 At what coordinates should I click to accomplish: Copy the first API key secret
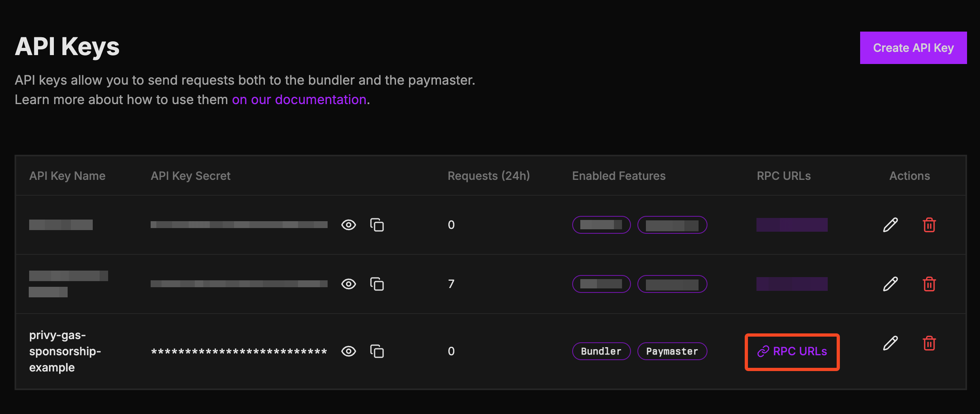(x=377, y=225)
